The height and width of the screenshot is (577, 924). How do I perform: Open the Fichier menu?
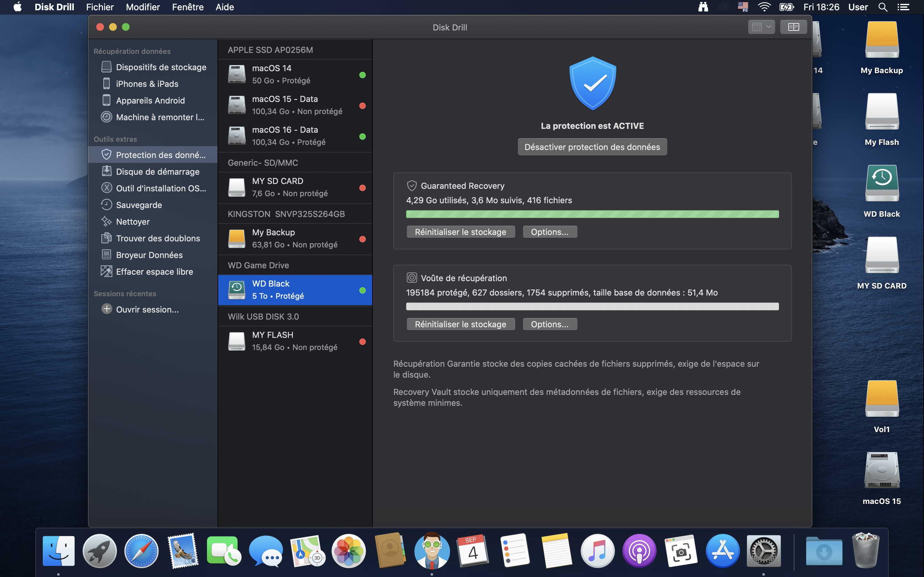[100, 7]
